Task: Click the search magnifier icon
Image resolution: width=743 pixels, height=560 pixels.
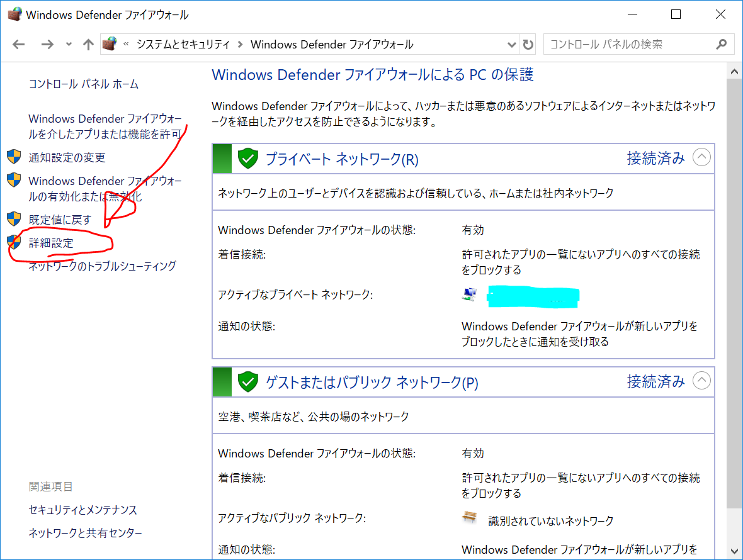Action: coord(722,44)
